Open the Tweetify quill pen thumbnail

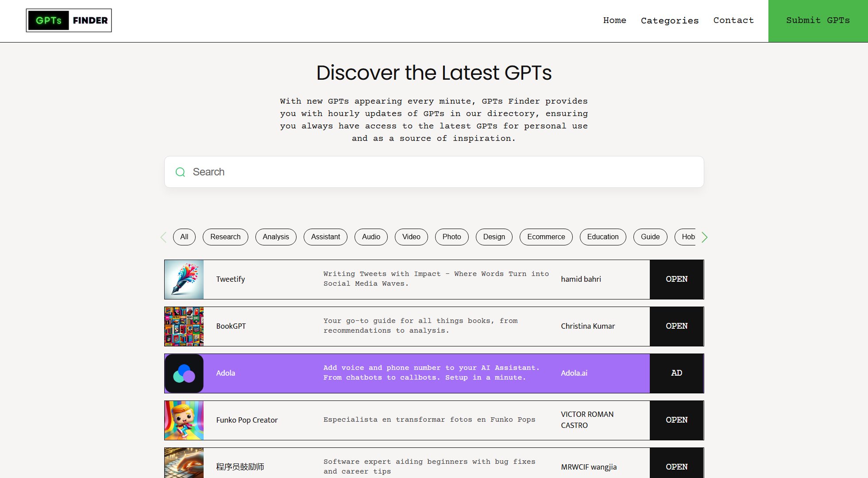coord(184,280)
